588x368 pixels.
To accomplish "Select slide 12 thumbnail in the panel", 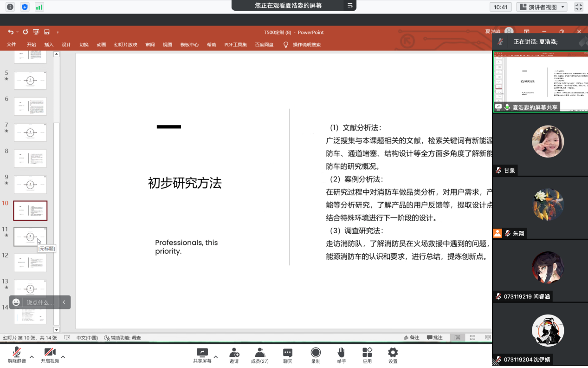I will (30, 263).
